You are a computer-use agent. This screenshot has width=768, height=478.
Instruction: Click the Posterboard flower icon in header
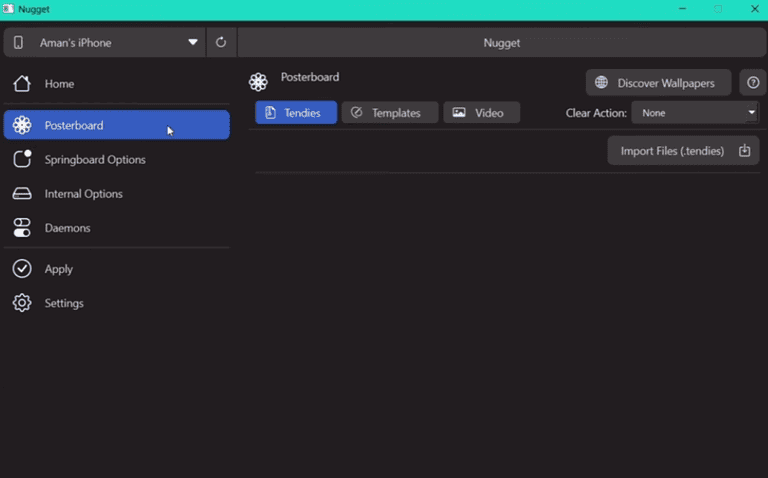coord(258,82)
